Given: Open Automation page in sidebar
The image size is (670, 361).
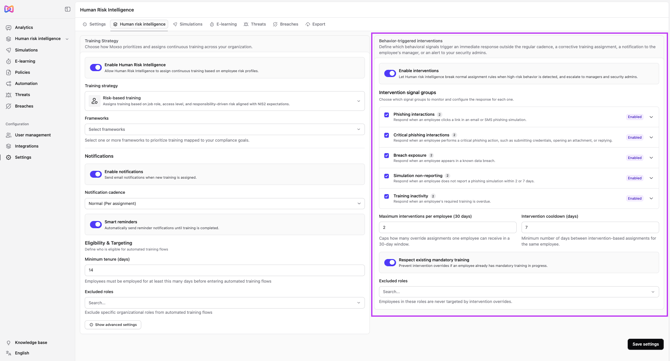Looking at the screenshot, I should (26, 83).
